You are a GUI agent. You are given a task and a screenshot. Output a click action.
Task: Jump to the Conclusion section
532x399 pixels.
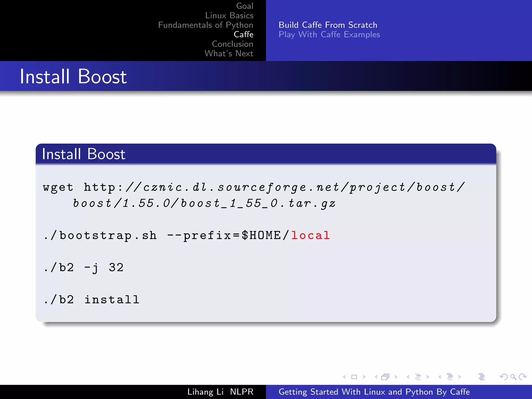click(232, 44)
